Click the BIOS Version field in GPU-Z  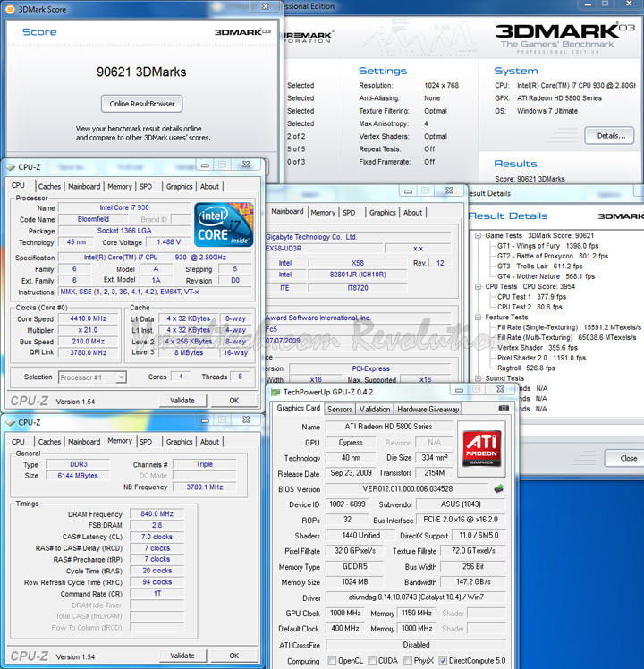tap(407, 488)
